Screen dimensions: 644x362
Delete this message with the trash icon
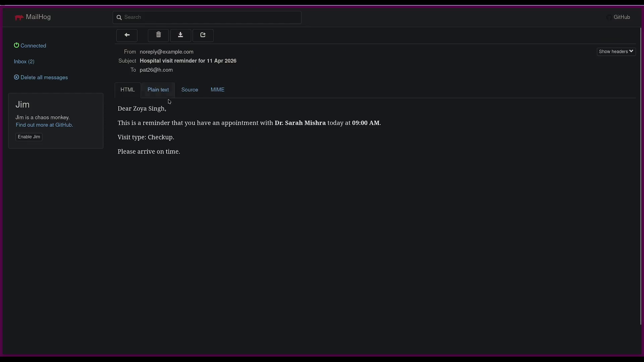pos(158,35)
